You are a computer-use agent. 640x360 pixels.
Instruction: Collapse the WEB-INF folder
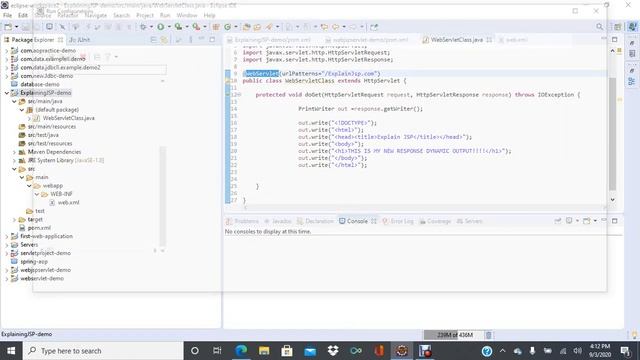point(37,194)
